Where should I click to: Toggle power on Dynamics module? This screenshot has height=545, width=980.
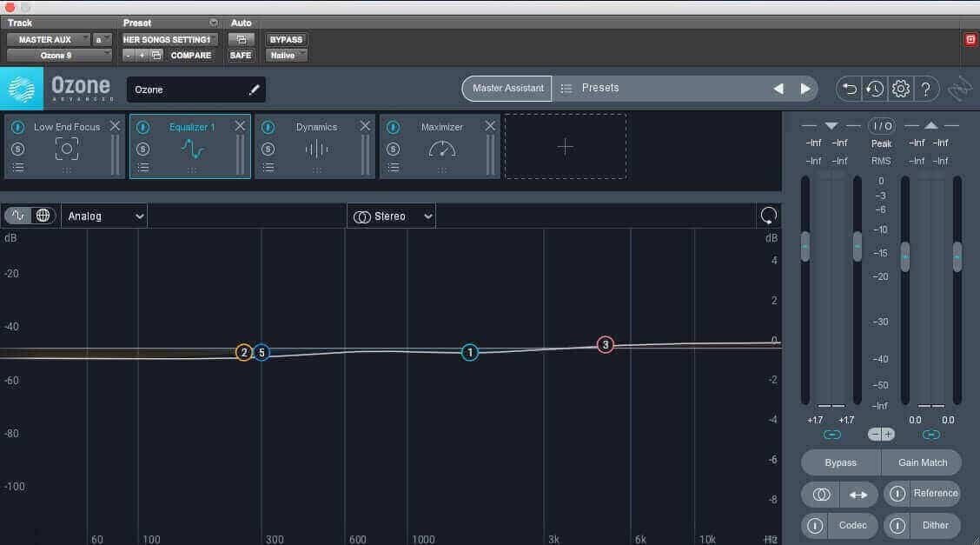point(268,128)
